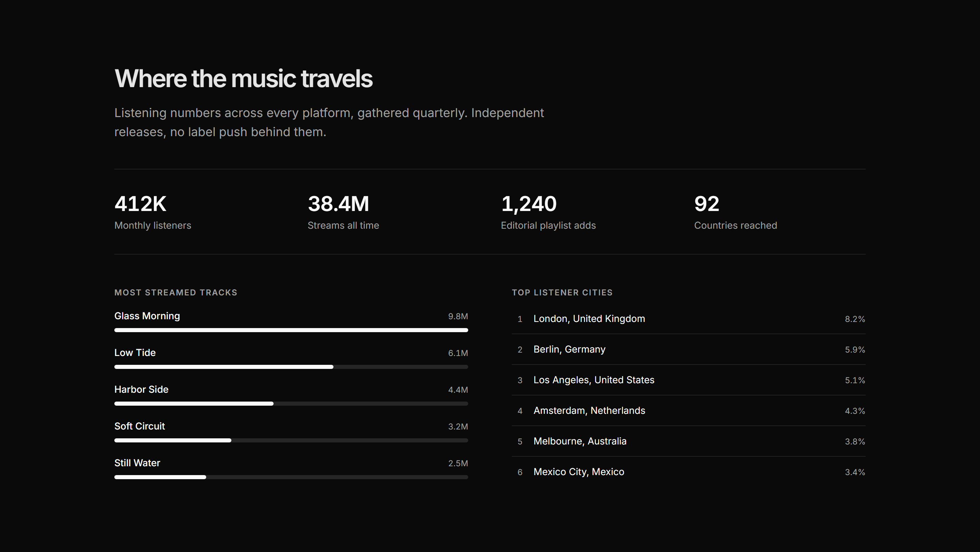Select the Amsterdam, Netherlands city row
The image size is (980, 552).
pyautogui.click(x=689, y=411)
